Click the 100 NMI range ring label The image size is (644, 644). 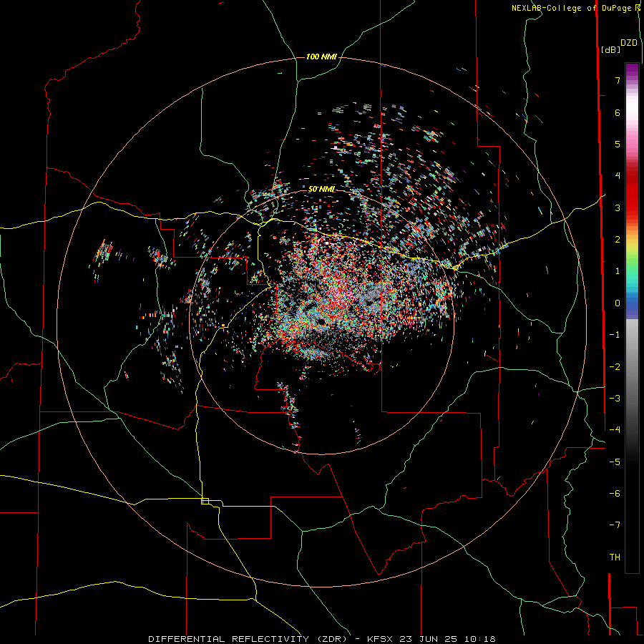pos(321,57)
